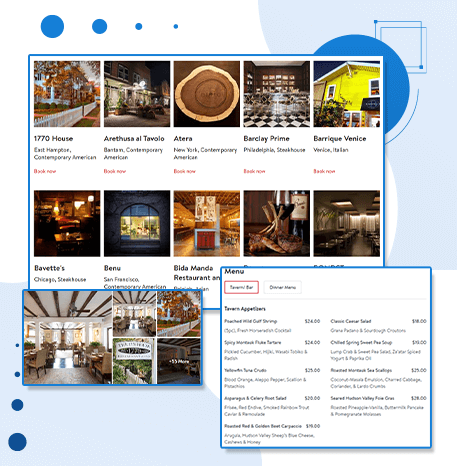The width and height of the screenshot is (457, 466).
Task: Select Chilled Spring Sweet Pea Soup item
Action: pyautogui.click(x=361, y=343)
